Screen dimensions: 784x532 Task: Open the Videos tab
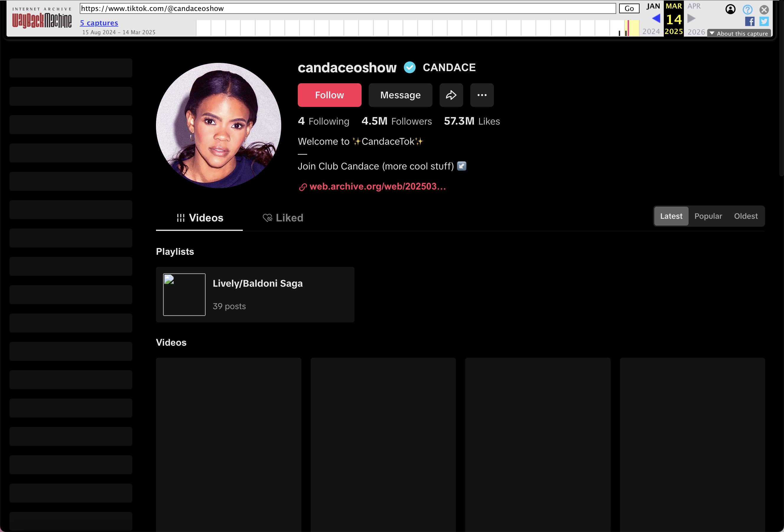199,218
